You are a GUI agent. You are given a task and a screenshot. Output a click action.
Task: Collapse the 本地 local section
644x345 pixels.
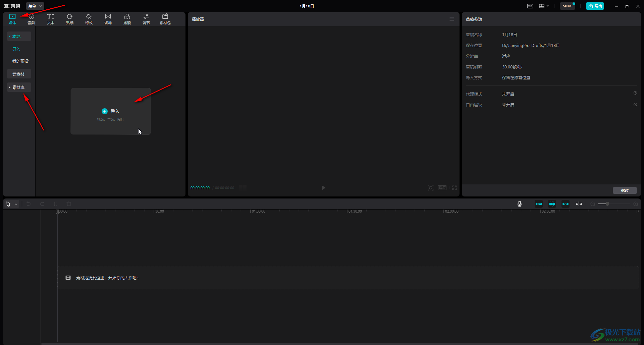(19, 36)
